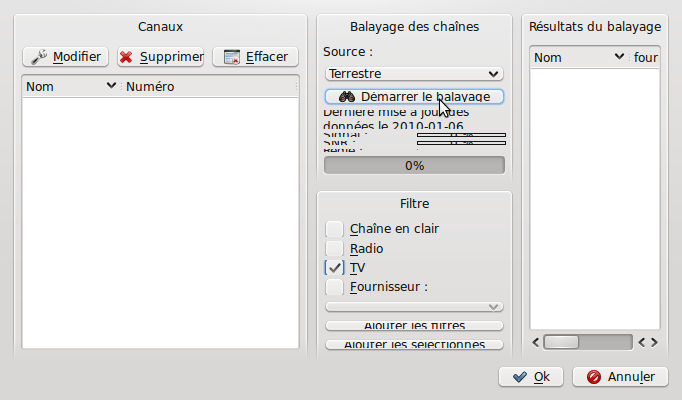The height and width of the screenshot is (400, 682).
Task: Click the scan progress bar showing 0%
Action: tap(414, 165)
